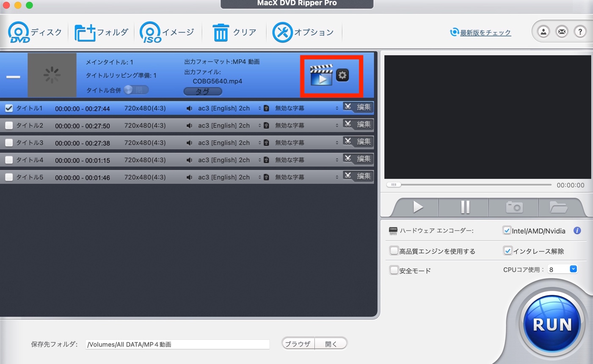Clear the list with the クリア trash button

(x=234, y=32)
